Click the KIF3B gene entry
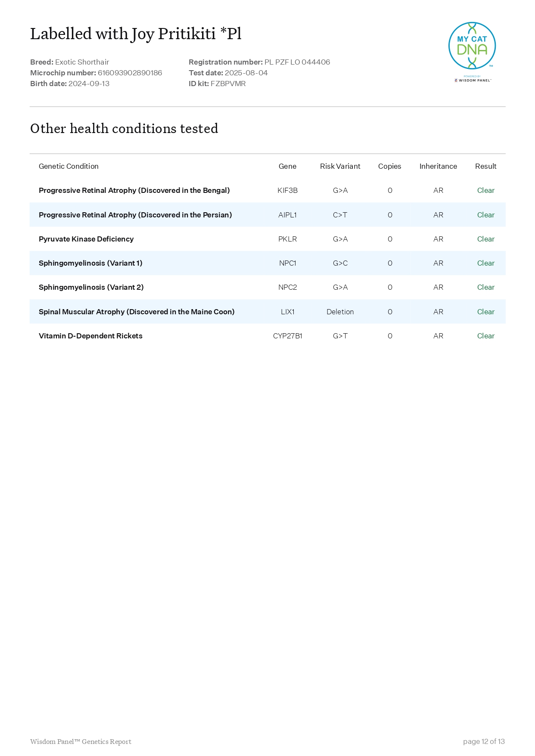 287,190
